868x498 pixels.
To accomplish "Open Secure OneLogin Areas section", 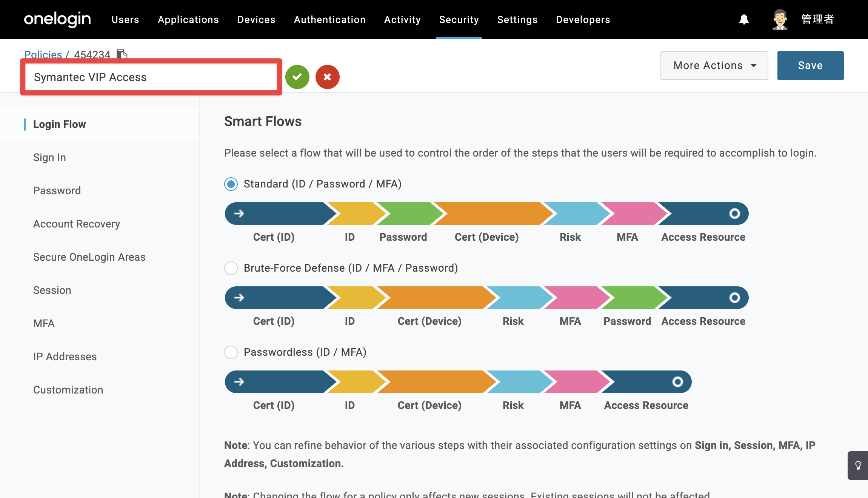I will (x=89, y=257).
